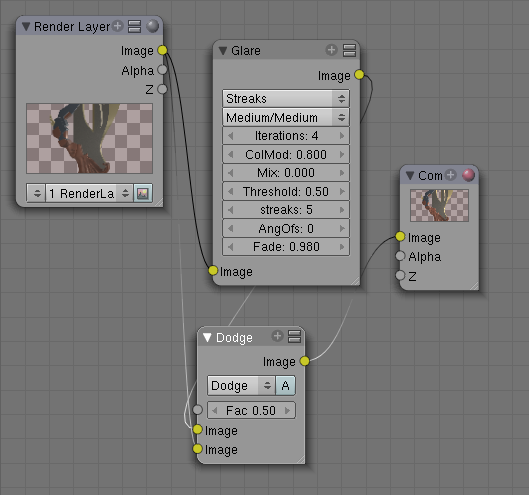529x495 pixels.
Task: Increase Fac value with right arrow
Action: tap(287, 410)
